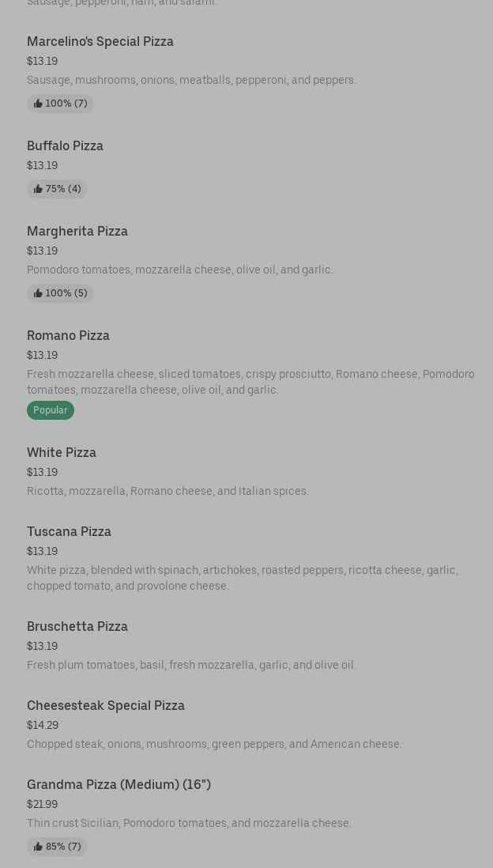493x868 pixels.
Task: Select White Pizza title
Action: [62, 452]
